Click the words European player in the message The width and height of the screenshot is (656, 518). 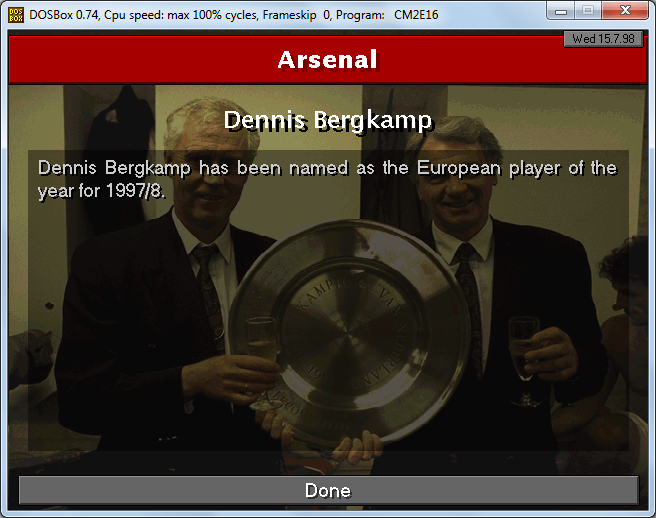(489, 169)
